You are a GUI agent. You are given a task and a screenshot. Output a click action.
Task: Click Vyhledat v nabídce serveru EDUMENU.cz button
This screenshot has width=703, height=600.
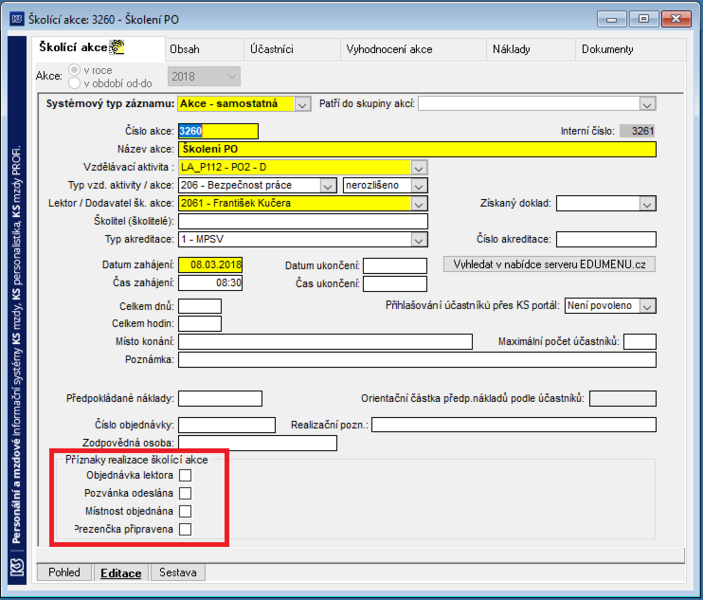click(x=549, y=264)
